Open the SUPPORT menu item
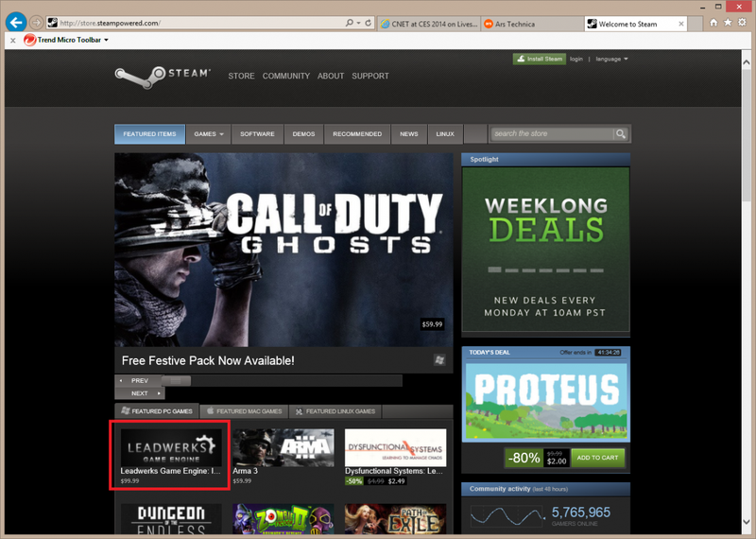The image size is (756, 539). tap(370, 77)
